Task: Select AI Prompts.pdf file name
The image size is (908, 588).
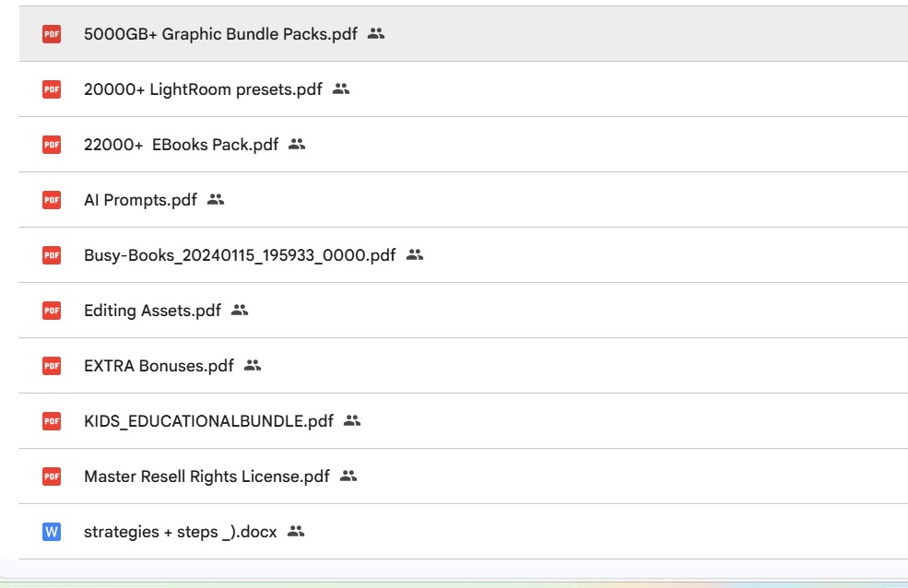Action: coord(140,200)
